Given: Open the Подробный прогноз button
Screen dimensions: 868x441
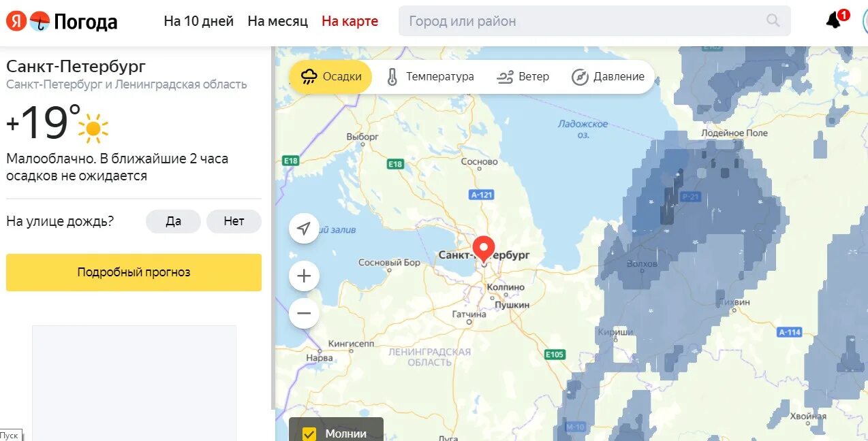Looking at the screenshot, I should (134, 272).
